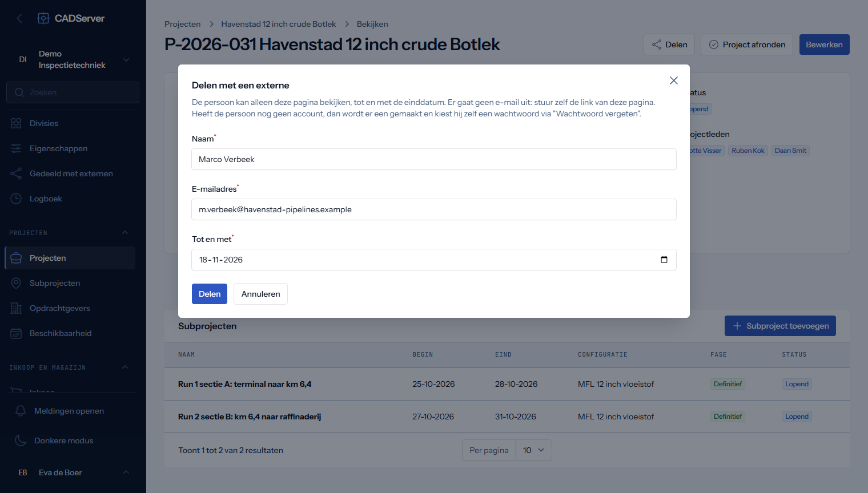This screenshot has width=868, height=493.
Task: Click the Havenstad 12 inch crude Botlek breadcrumb
Action: pyautogui.click(x=279, y=24)
